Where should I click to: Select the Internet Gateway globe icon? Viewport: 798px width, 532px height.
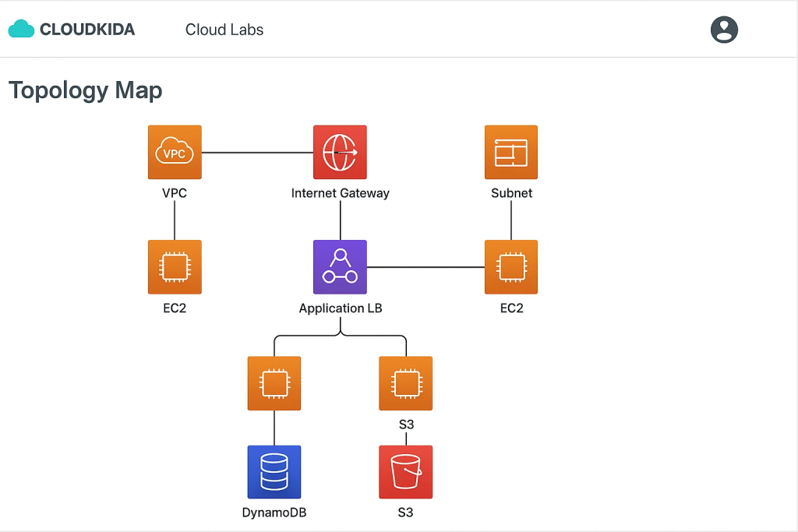click(x=340, y=153)
